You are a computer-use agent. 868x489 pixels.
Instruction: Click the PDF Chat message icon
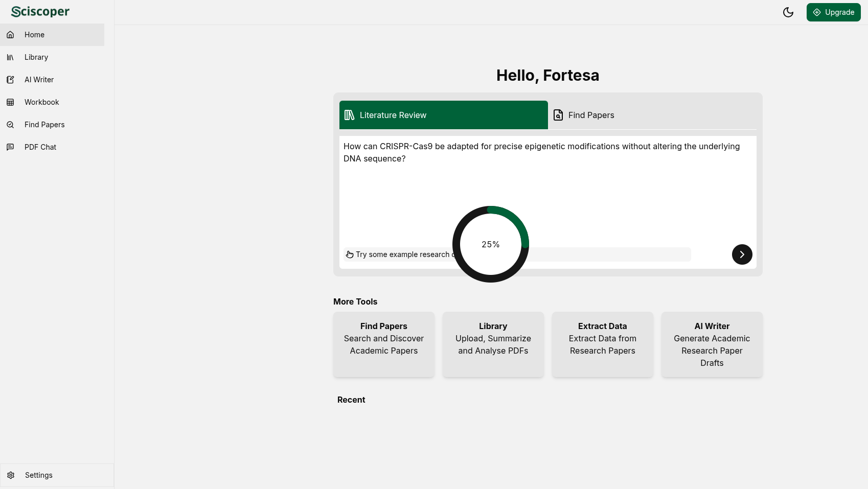click(x=10, y=147)
